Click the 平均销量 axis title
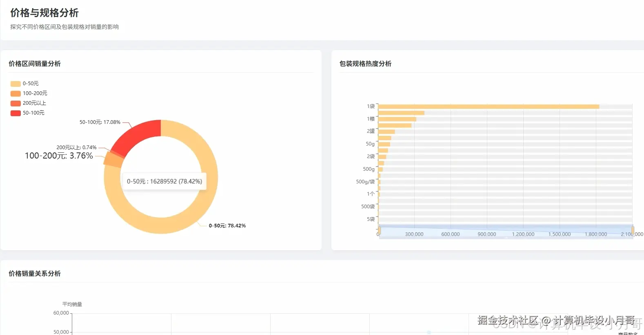Screen dimensions: 644x335 pyautogui.click(x=72, y=304)
